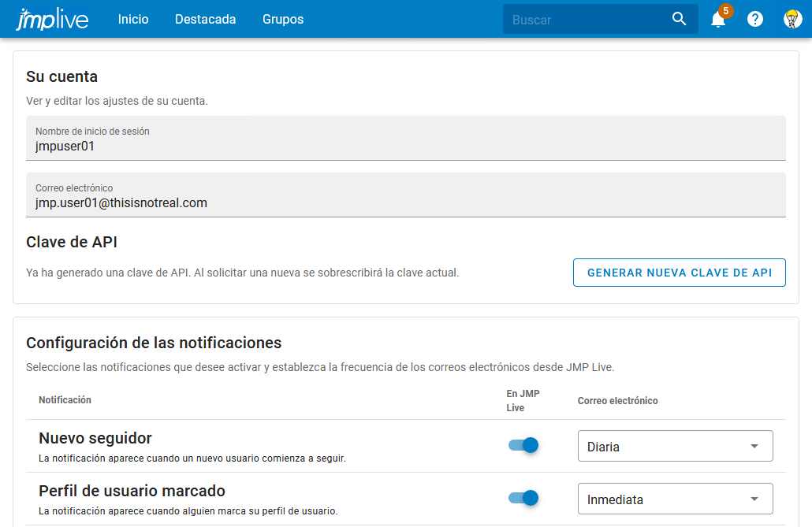Click 'Ver y editar los ajustes de su cuenta' text
The image size is (812, 527).
(117, 101)
